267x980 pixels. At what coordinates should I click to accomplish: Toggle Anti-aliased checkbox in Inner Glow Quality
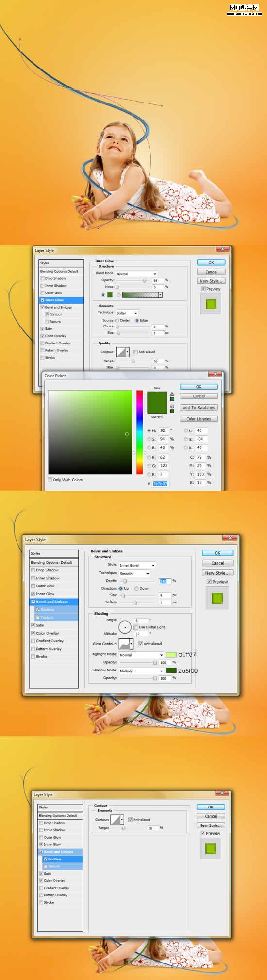tap(135, 352)
